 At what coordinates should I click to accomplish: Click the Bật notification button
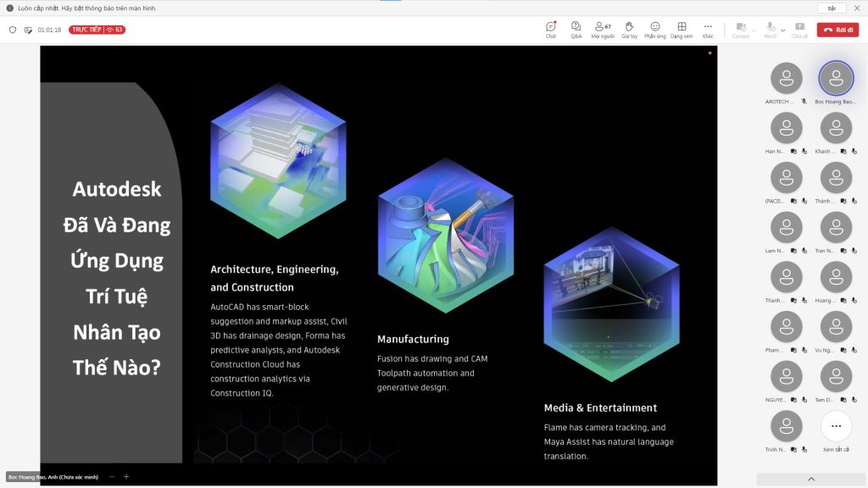tap(832, 8)
